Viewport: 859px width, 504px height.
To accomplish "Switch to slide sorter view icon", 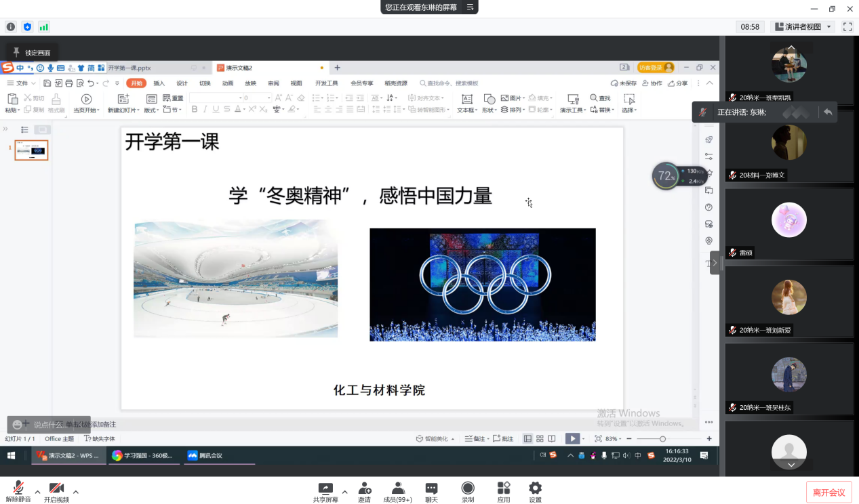I will coord(540,439).
